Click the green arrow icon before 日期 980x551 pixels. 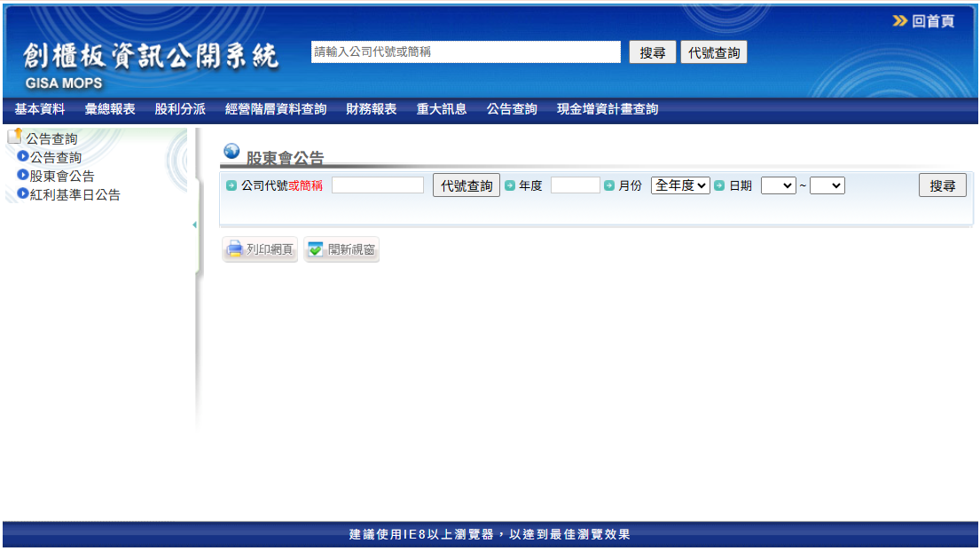tap(719, 185)
